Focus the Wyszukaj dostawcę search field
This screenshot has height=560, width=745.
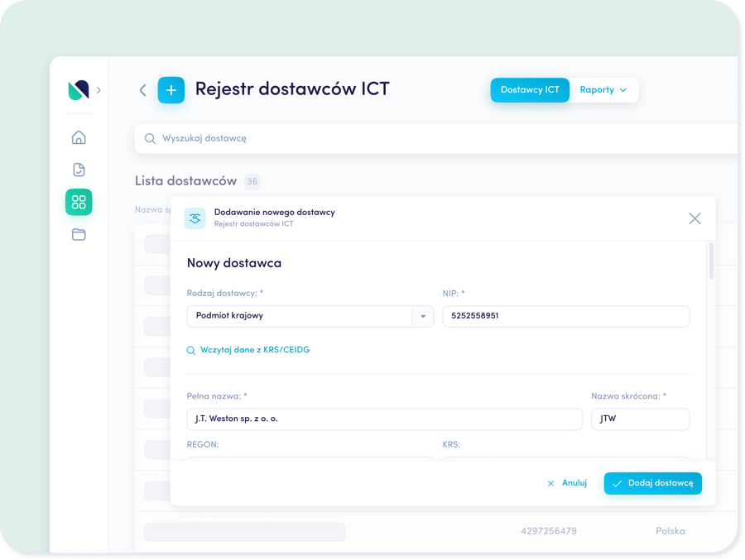436,138
